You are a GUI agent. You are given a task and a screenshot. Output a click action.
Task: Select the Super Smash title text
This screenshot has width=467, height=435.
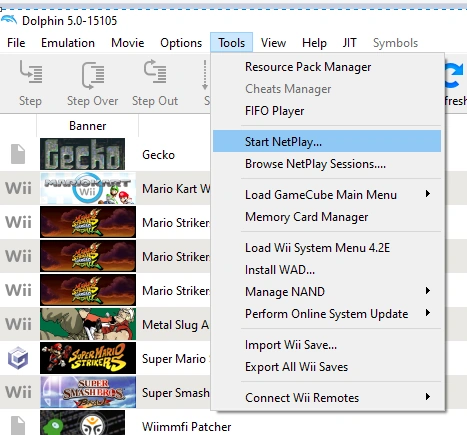(176, 393)
